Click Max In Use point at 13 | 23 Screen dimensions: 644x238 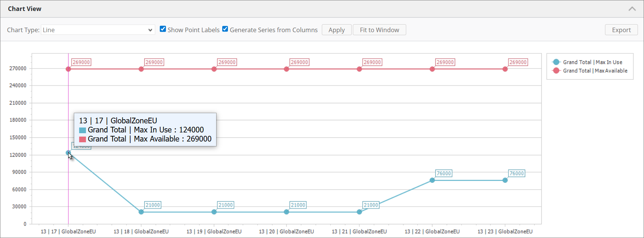coord(505,180)
